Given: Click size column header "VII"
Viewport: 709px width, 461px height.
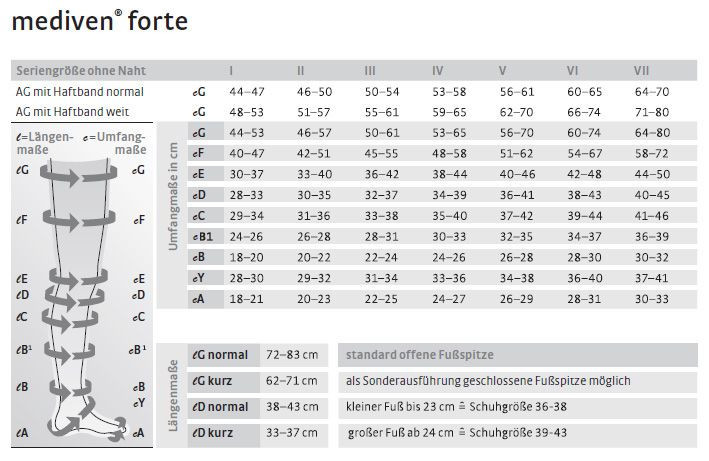Looking at the screenshot, I should click(x=641, y=71).
